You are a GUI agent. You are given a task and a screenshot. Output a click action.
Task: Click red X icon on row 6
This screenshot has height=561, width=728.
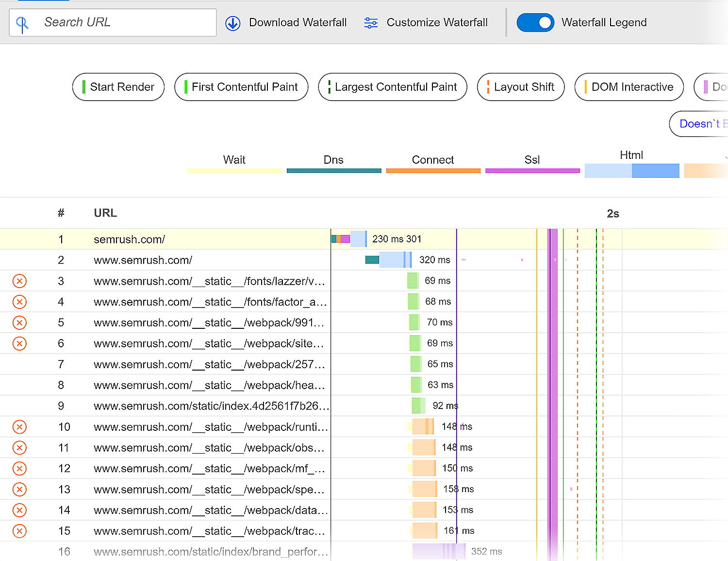click(19, 343)
